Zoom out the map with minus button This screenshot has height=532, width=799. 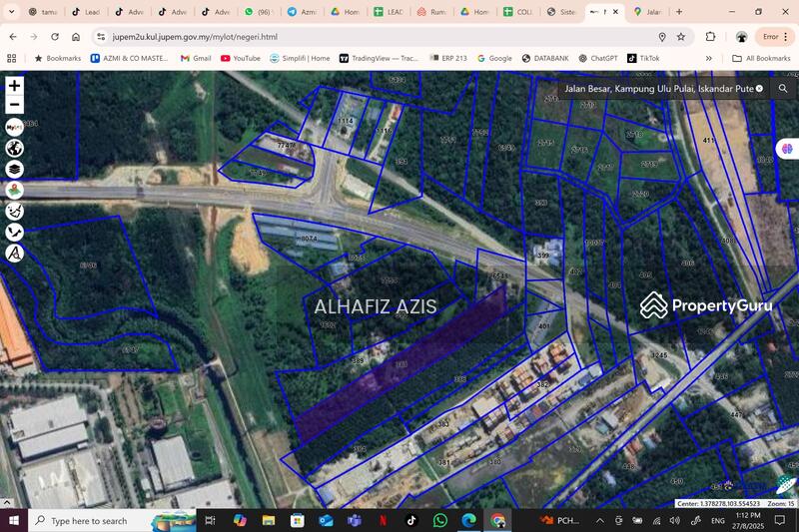14,105
